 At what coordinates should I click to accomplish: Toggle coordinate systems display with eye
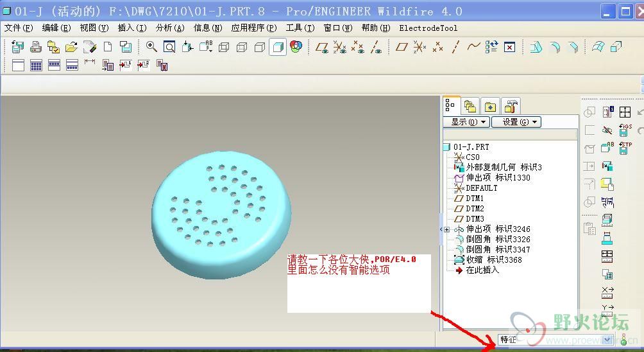(x=340, y=48)
